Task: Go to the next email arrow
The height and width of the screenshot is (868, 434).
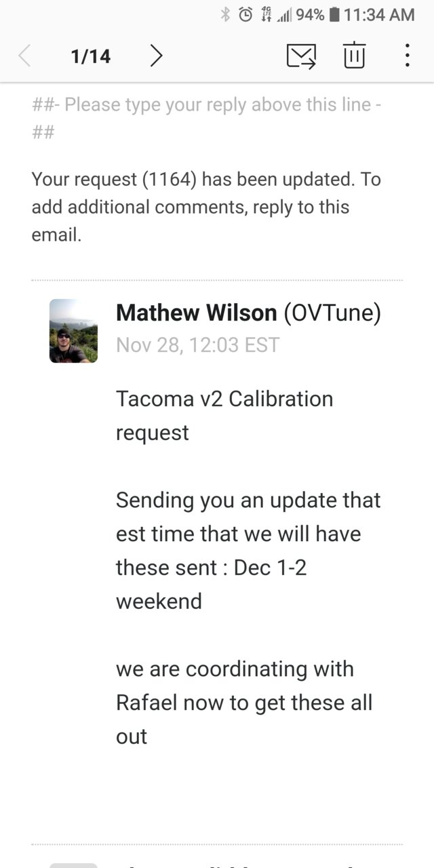Action: pyautogui.click(x=156, y=56)
